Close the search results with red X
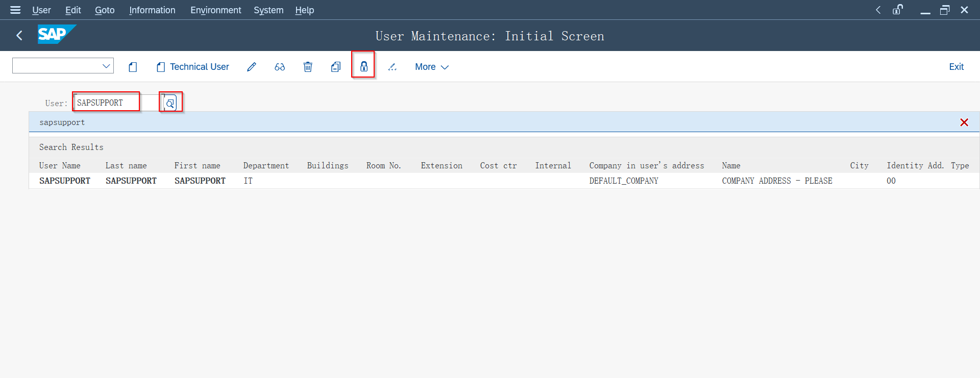 (x=964, y=122)
